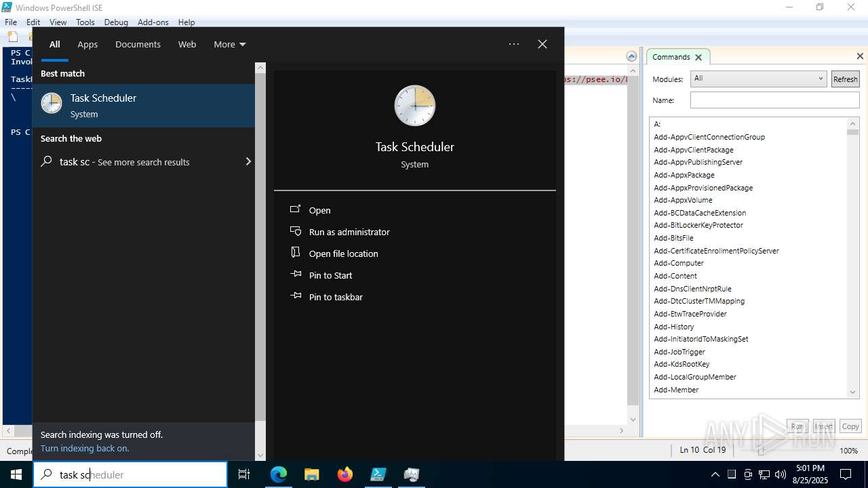The width and height of the screenshot is (868, 488).
Task: Close the Commands tab in ISE
Action: pos(698,57)
